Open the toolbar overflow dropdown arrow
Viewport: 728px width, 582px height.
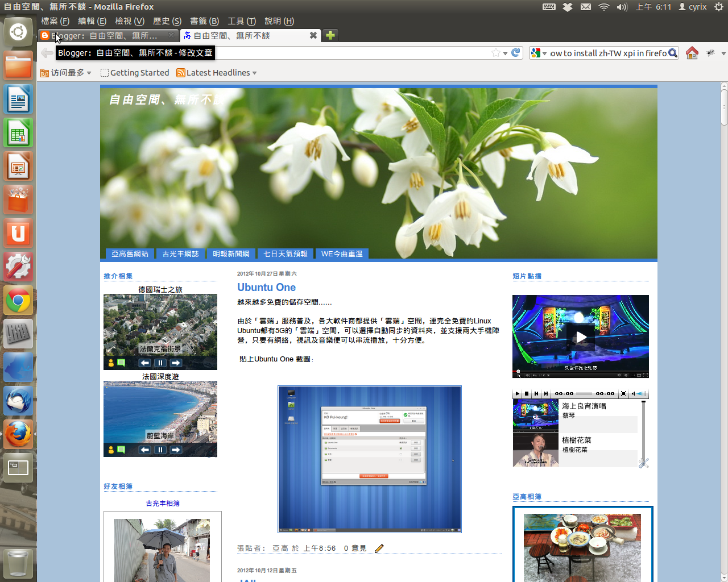[723, 53]
